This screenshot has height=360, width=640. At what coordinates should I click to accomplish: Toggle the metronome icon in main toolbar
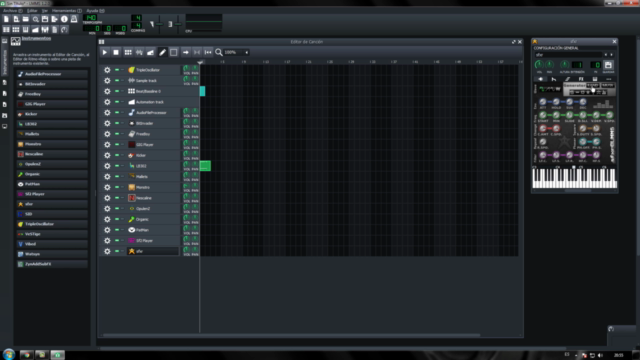(74, 19)
